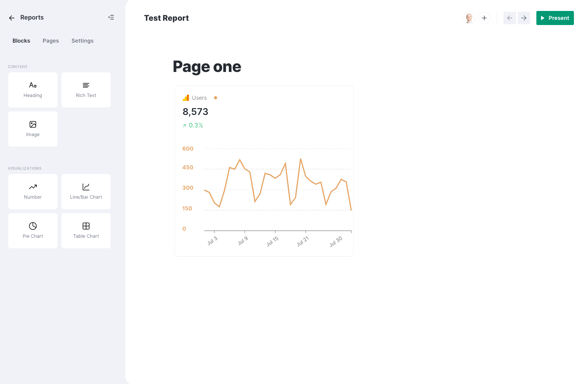Go to the next page arrow

tap(524, 18)
